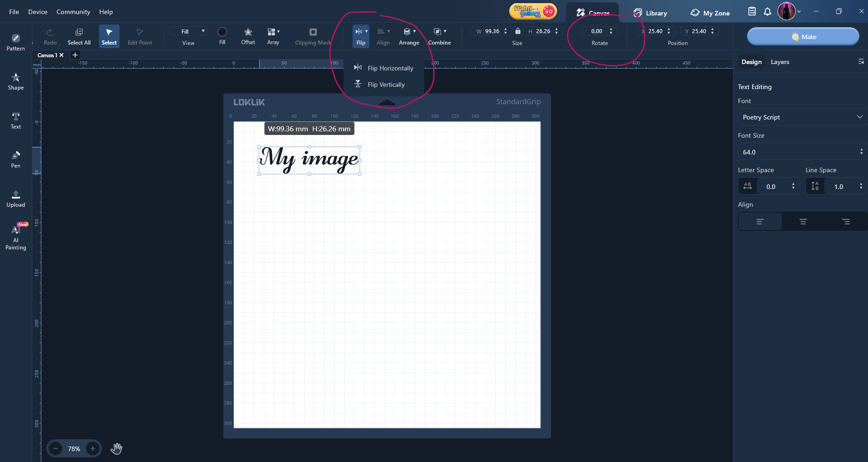The image size is (868, 462).
Task: Open notifications bell icon
Action: click(x=768, y=12)
